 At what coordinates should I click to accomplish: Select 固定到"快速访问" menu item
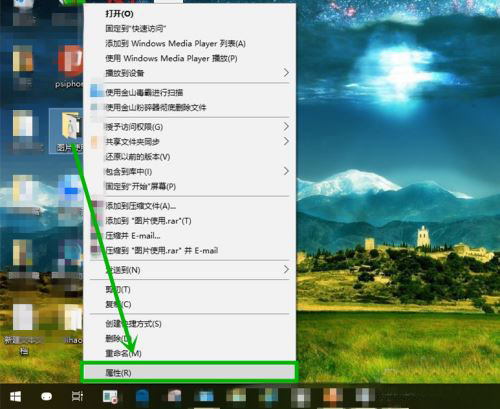point(136,29)
